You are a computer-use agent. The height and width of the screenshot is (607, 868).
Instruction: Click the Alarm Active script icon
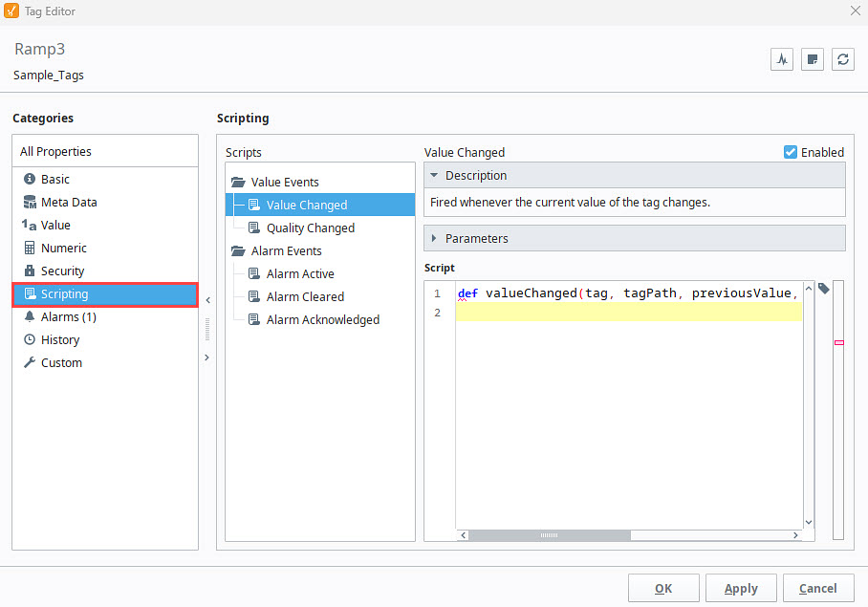click(254, 273)
